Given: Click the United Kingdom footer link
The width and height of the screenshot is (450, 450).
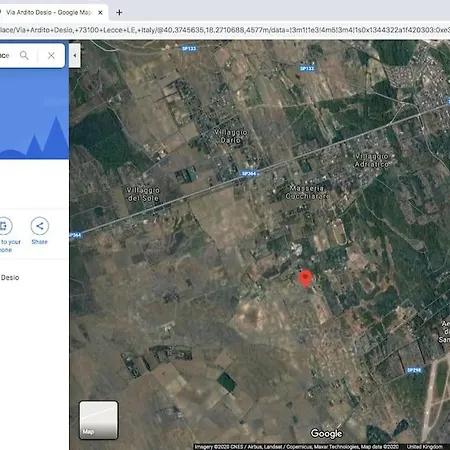Looking at the screenshot, I should click(424, 447).
